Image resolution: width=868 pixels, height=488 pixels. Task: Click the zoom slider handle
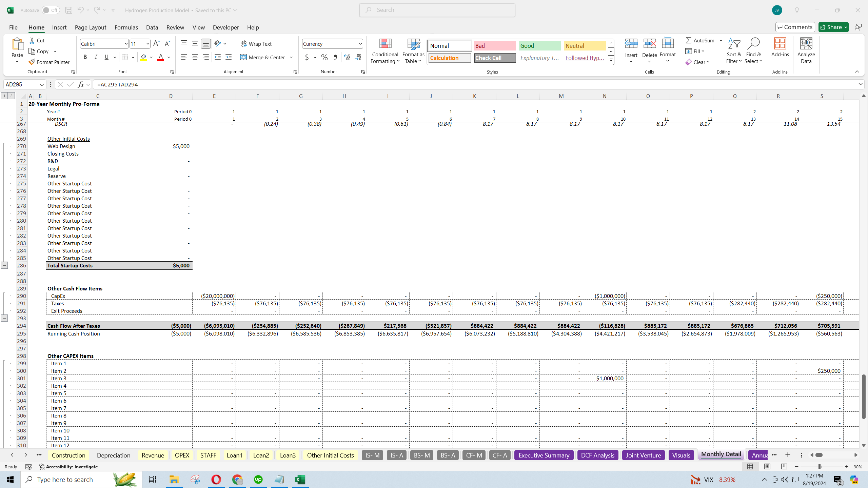[820, 467]
